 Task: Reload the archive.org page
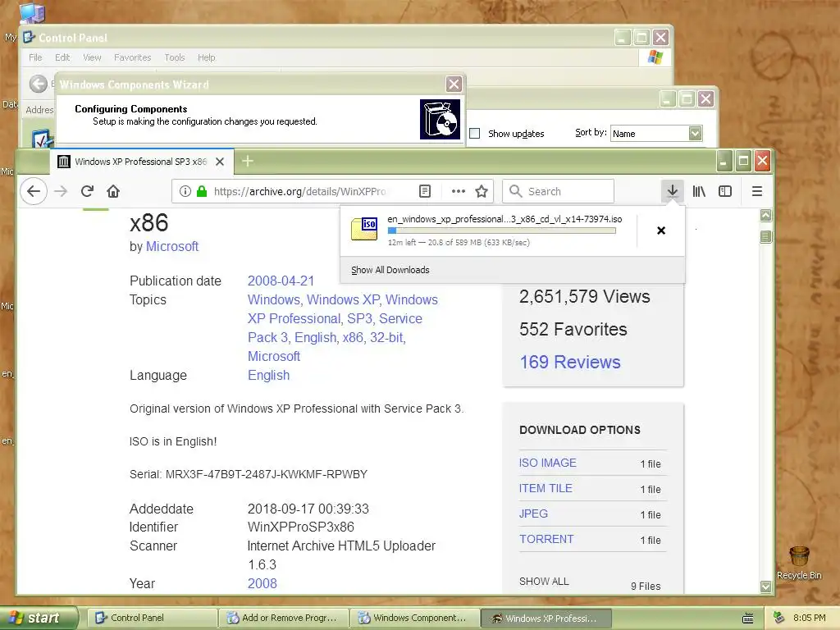pos(87,191)
